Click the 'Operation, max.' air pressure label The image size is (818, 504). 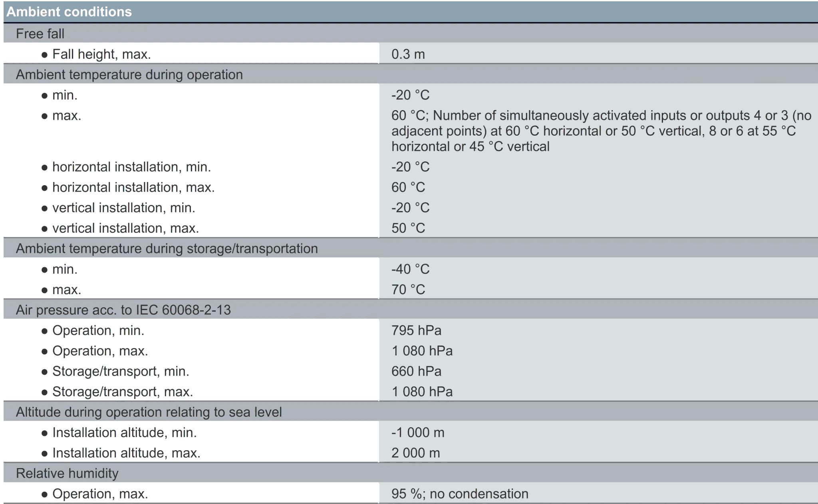[100, 351]
